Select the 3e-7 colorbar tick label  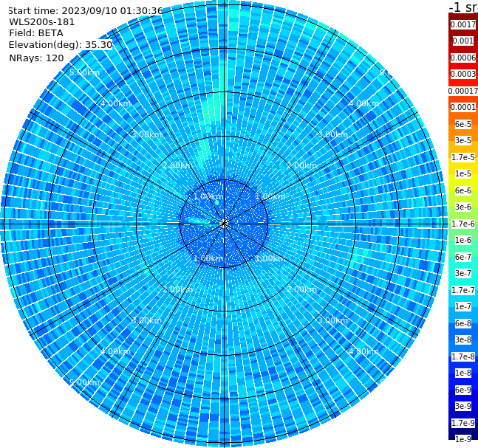[463, 273]
